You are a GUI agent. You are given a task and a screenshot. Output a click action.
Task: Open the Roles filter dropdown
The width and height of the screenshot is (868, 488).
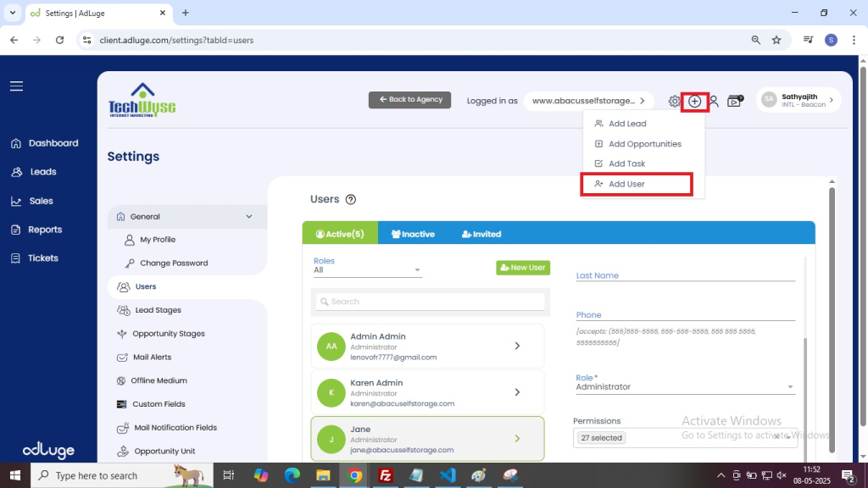(367, 270)
